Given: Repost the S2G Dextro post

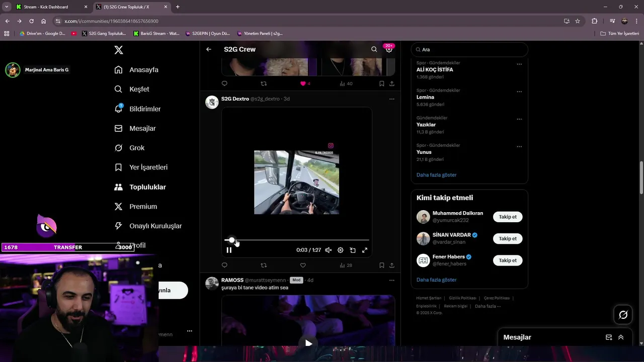Looking at the screenshot, I should tap(264, 265).
